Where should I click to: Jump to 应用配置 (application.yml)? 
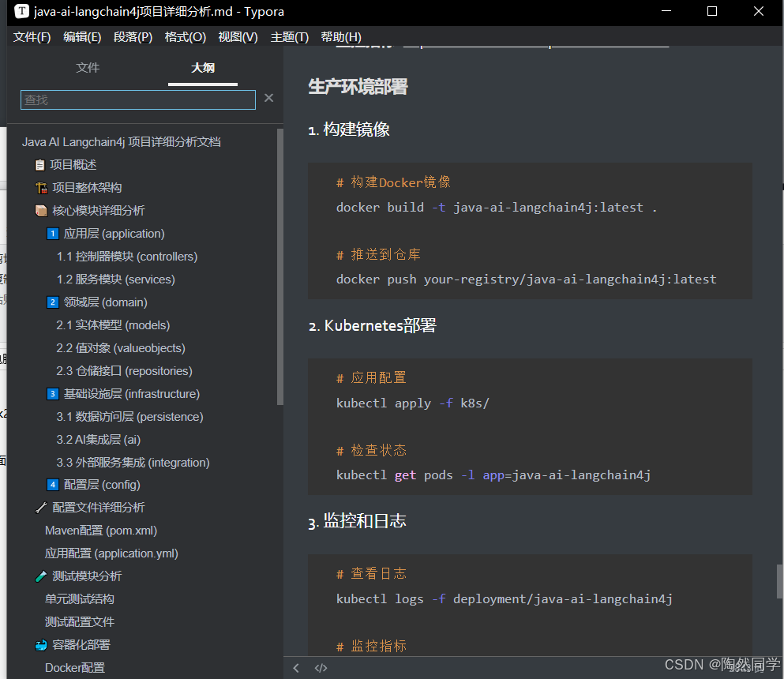click(x=111, y=553)
